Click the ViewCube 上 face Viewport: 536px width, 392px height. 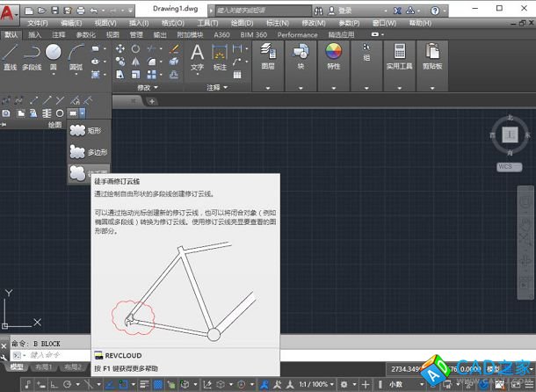coord(511,134)
